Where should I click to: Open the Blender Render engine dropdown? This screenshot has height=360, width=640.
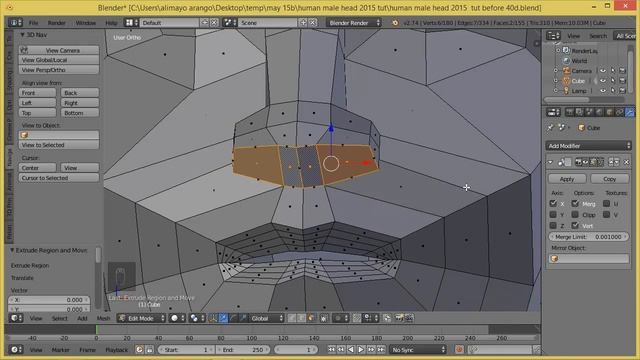pyautogui.click(x=354, y=22)
